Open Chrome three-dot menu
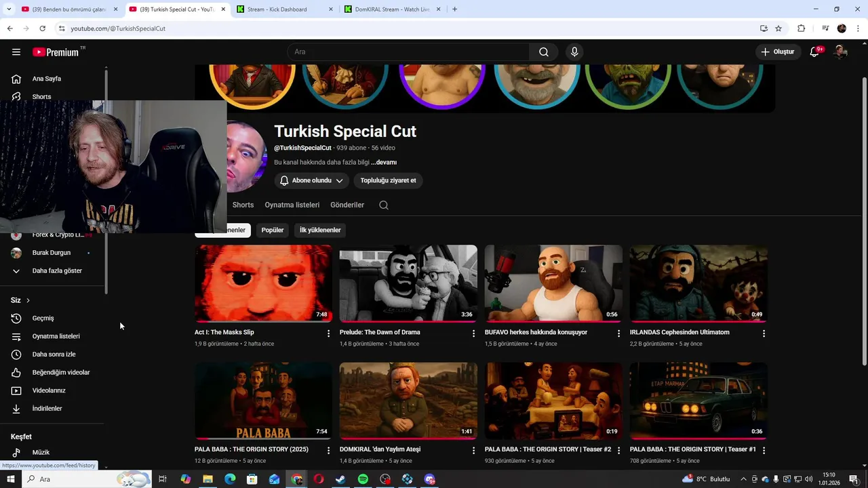868x488 pixels. click(859, 28)
